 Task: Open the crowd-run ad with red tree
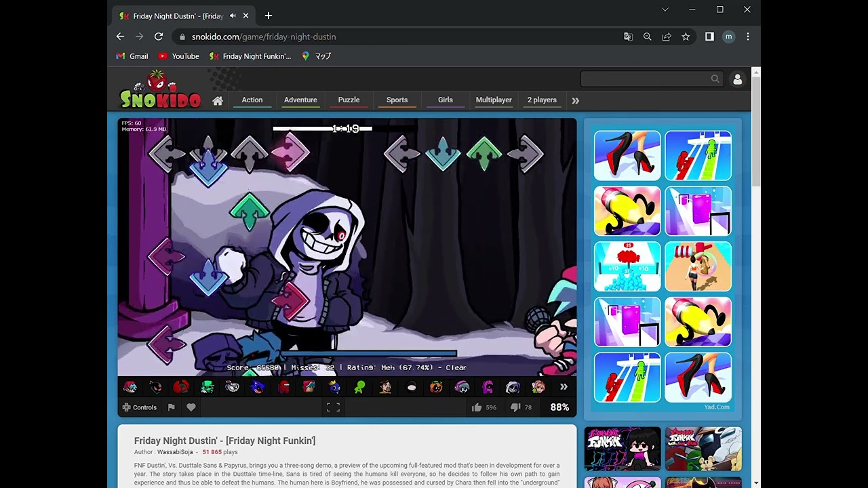pos(627,266)
